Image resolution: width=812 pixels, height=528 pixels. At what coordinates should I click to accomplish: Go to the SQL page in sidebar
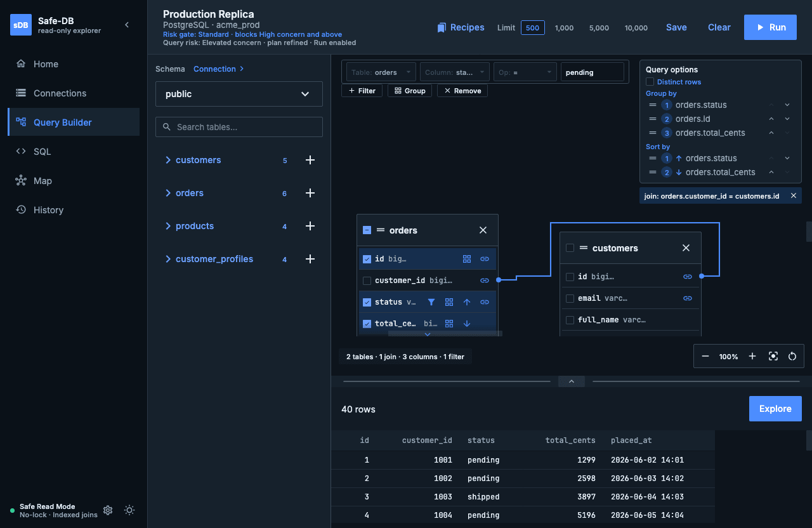[x=74, y=152]
